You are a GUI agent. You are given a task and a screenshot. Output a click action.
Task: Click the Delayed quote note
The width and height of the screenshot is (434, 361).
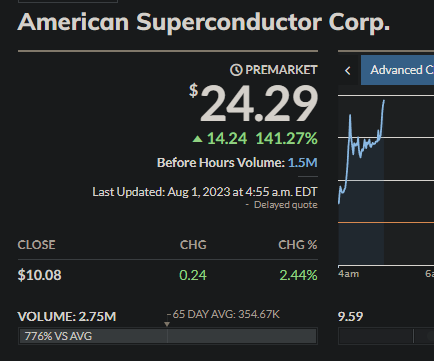(286, 205)
